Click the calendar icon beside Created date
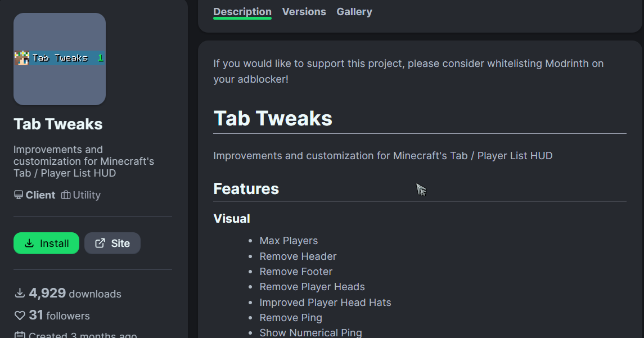 [20, 335]
